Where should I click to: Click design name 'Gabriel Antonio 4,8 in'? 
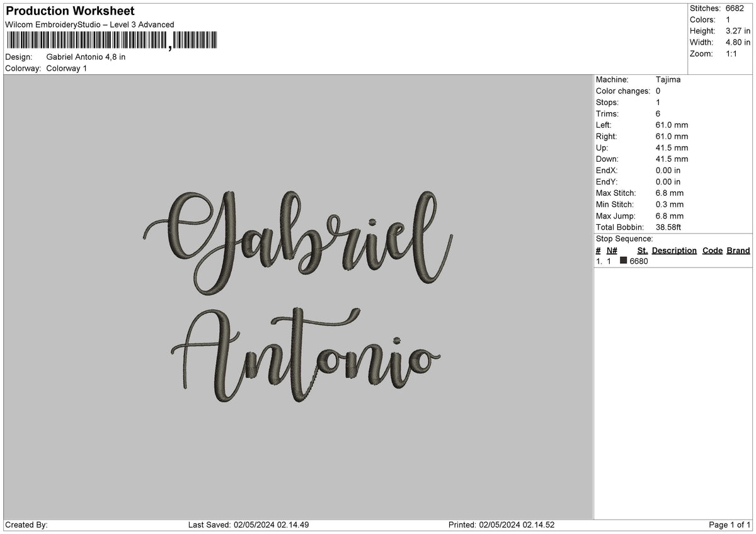[86, 57]
